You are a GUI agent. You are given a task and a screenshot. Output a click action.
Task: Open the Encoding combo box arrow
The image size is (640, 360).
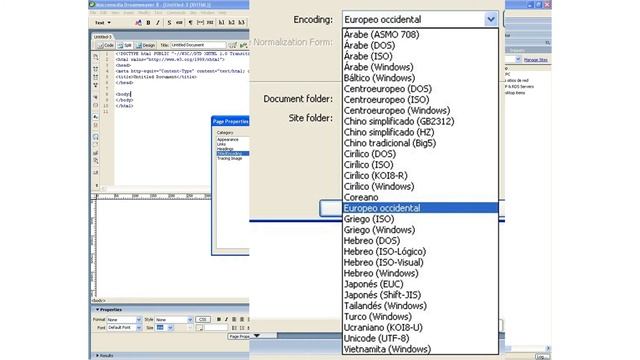[x=491, y=19]
